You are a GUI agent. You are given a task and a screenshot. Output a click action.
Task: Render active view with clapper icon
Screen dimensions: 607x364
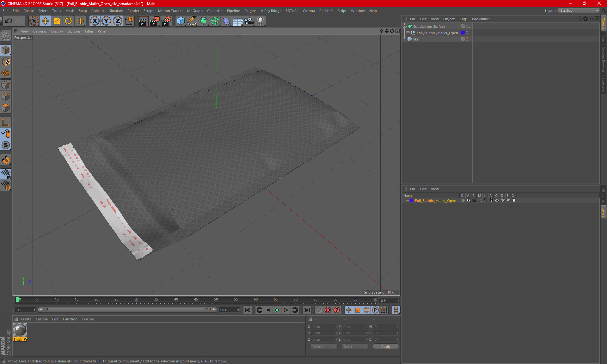[143, 21]
